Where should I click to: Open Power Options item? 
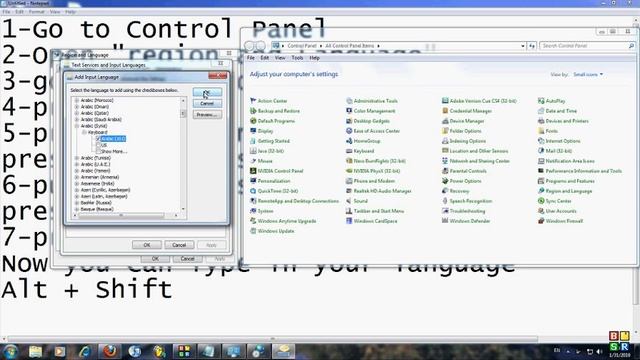point(462,181)
